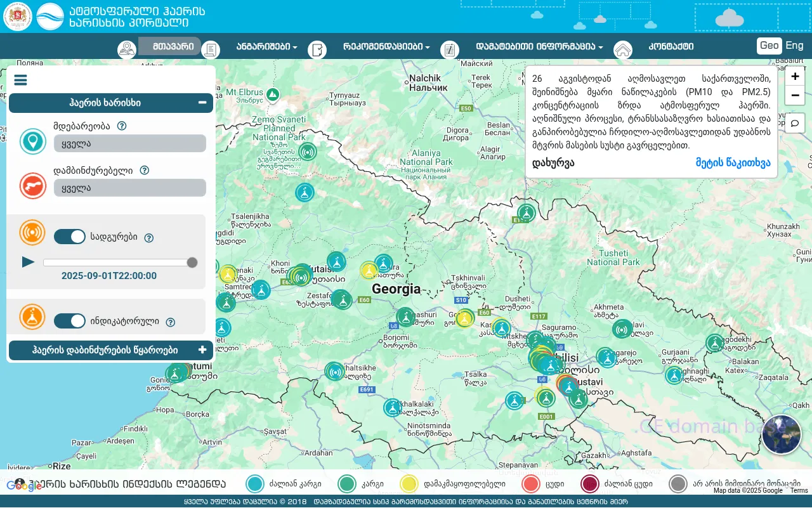Click the help icon next to მდებარეობა

(x=122, y=126)
